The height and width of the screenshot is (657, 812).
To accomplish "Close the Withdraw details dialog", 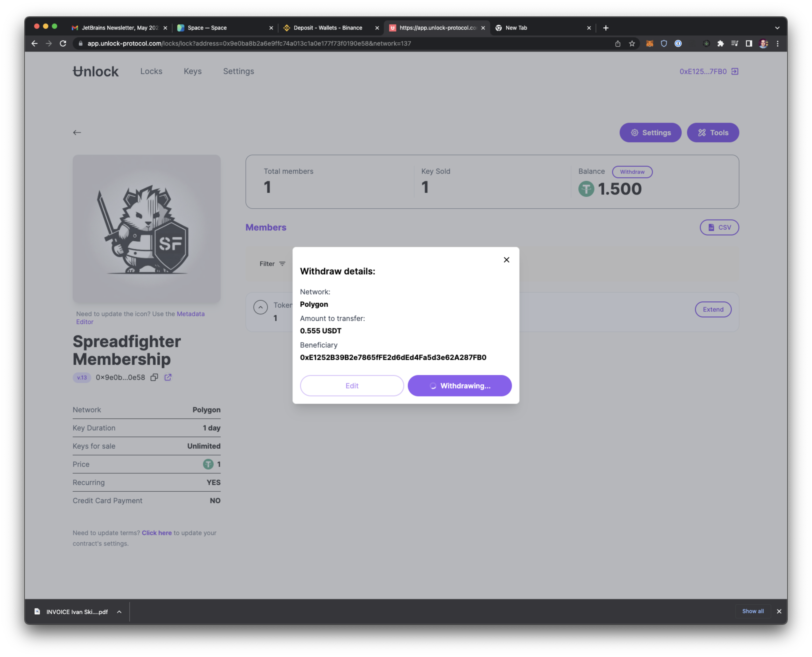I will click(506, 260).
